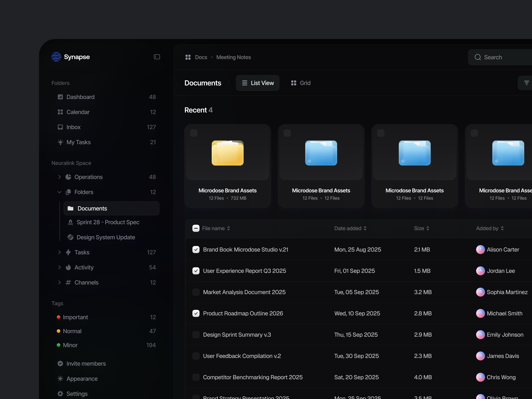Open the Docs breadcrumb

(x=201, y=57)
